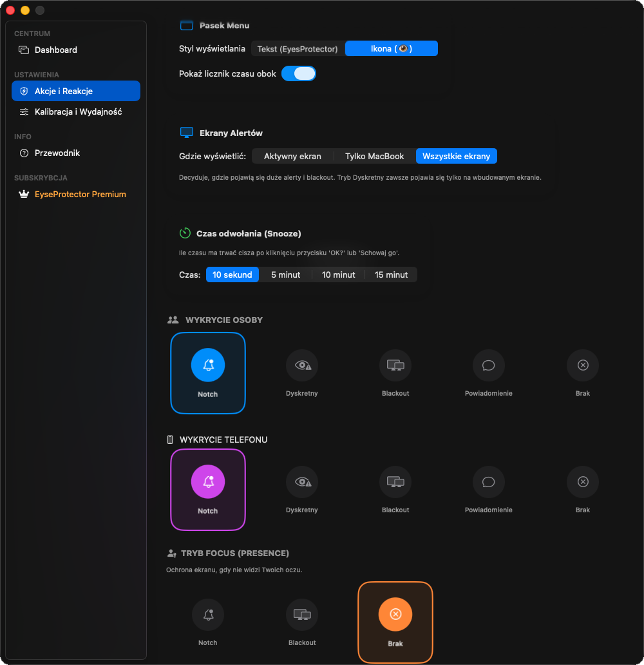Select Notch bell icon in Tryb Focus

click(x=207, y=615)
